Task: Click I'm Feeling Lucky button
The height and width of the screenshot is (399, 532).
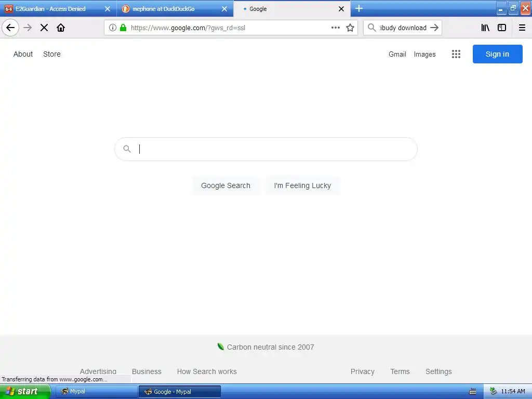Action: pyautogui.click(x=302, y=185)
